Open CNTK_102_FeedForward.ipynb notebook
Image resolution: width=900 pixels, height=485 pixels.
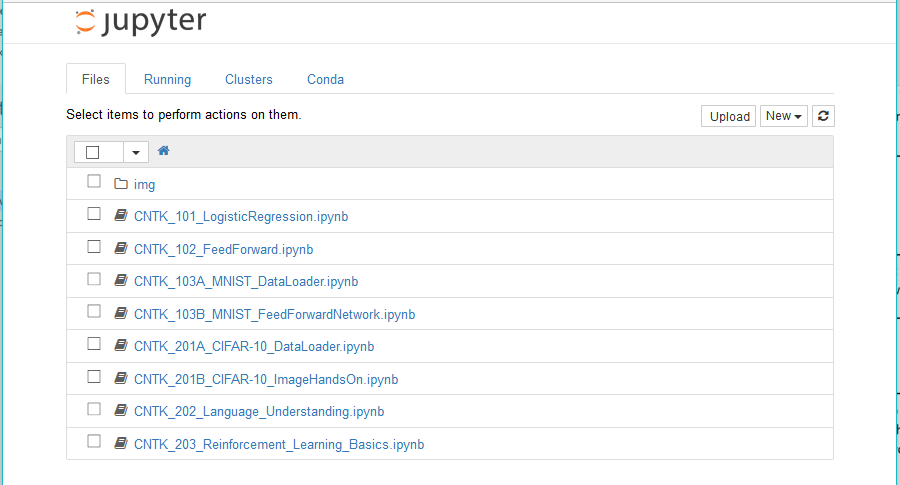223,249
